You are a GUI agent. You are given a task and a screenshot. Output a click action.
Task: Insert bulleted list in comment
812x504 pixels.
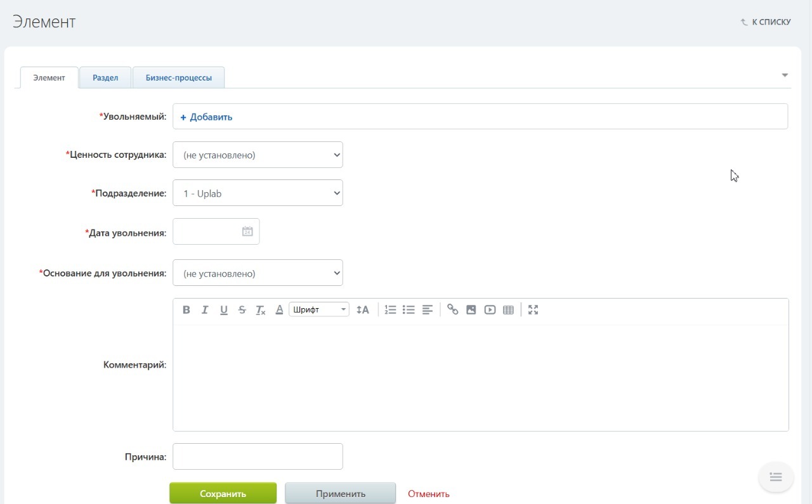pos(409,310)
